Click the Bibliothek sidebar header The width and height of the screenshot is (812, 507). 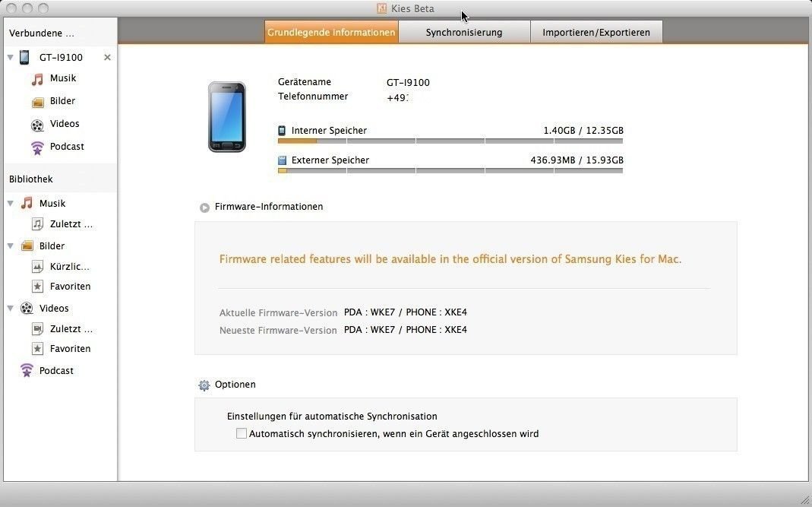click(x=31, y=179)
